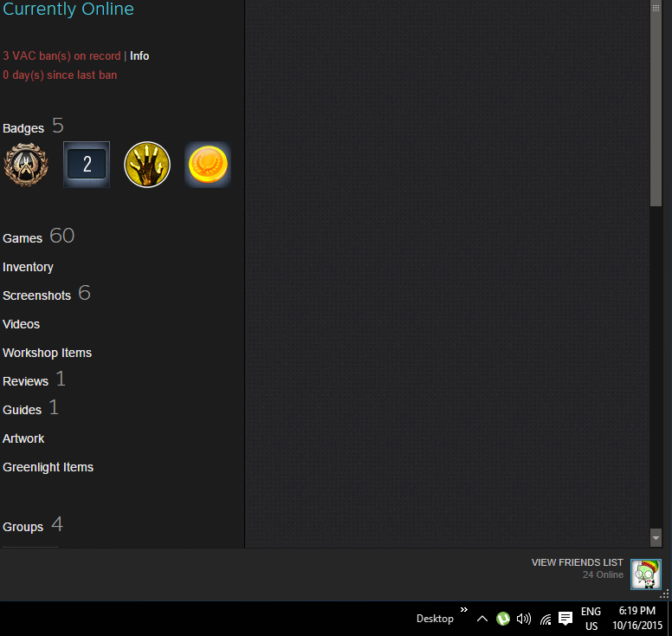Click '3 VAC ban(s) on record' text
The image size is (672, 636).
click(x=61, y=56)
